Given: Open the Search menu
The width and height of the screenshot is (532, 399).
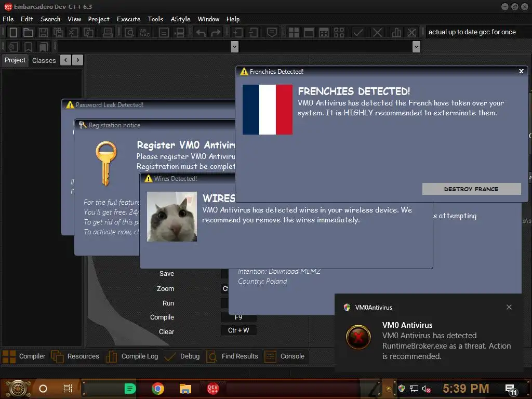Looking at the screenshot, I should pos(50,19).
